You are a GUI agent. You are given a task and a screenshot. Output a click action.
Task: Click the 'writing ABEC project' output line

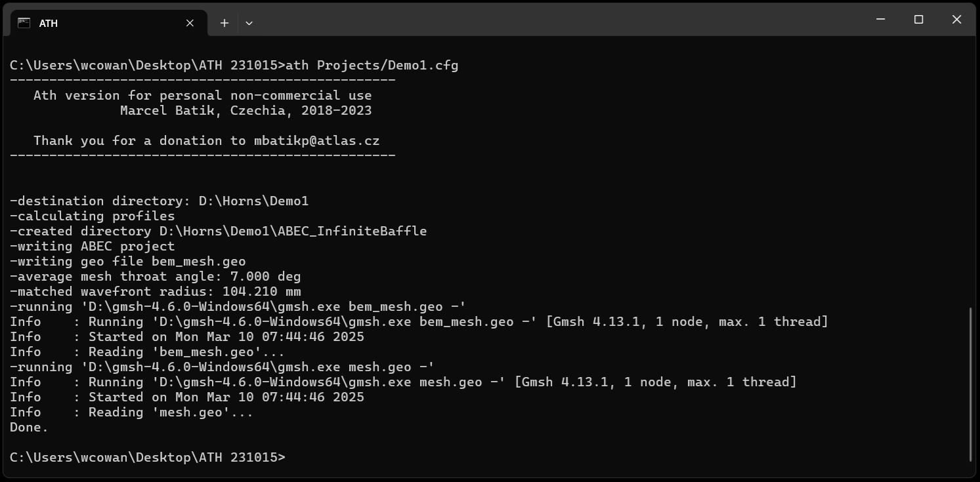pyautogui.click(x=93, y=246)
